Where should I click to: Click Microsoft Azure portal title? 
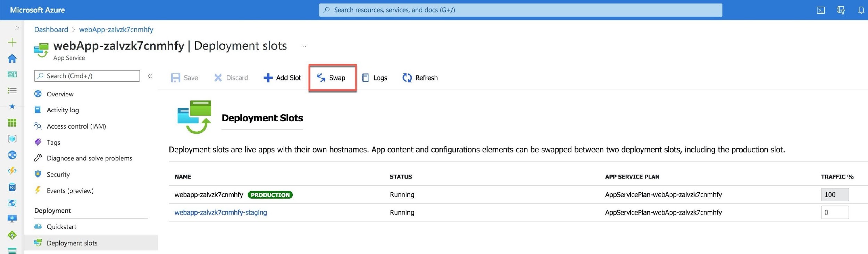click(37, 10)
